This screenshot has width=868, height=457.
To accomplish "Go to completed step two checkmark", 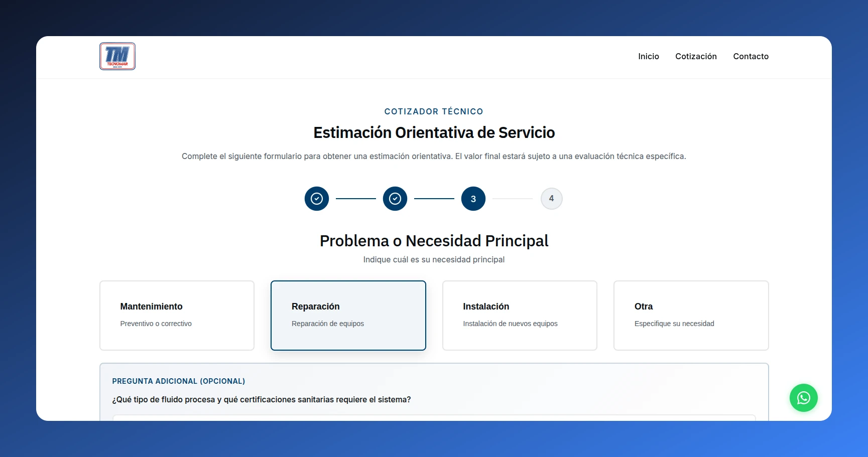I will [x=395, y=199].
